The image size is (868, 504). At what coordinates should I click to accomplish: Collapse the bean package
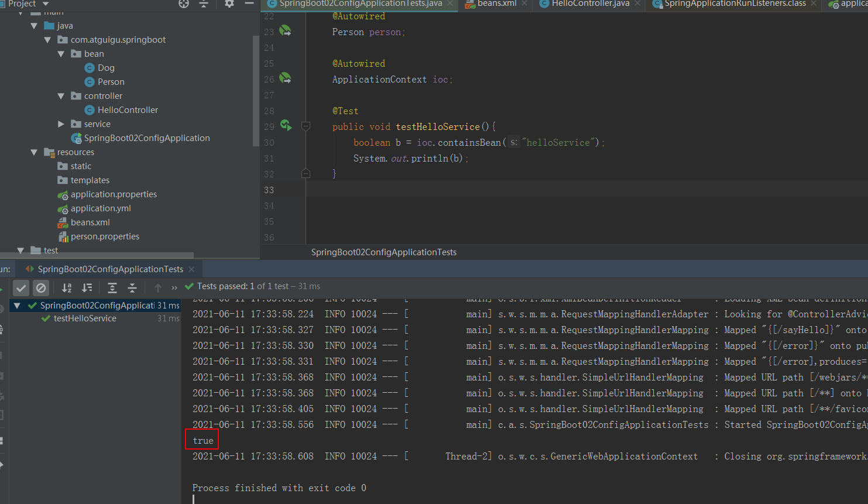coord(61,54)
